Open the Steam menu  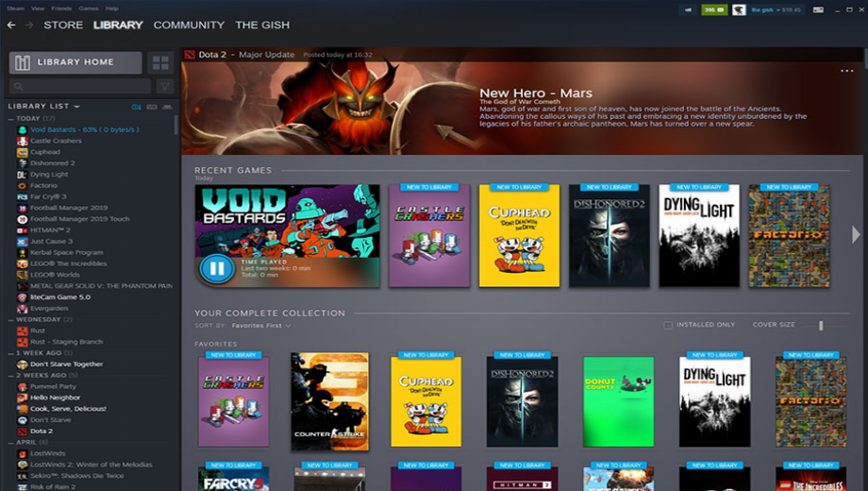15,8
